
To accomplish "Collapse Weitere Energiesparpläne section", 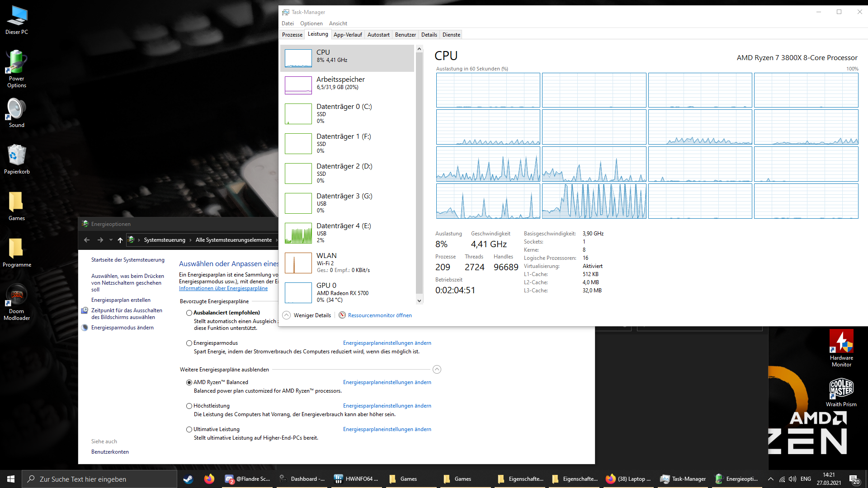I will 437,370.
